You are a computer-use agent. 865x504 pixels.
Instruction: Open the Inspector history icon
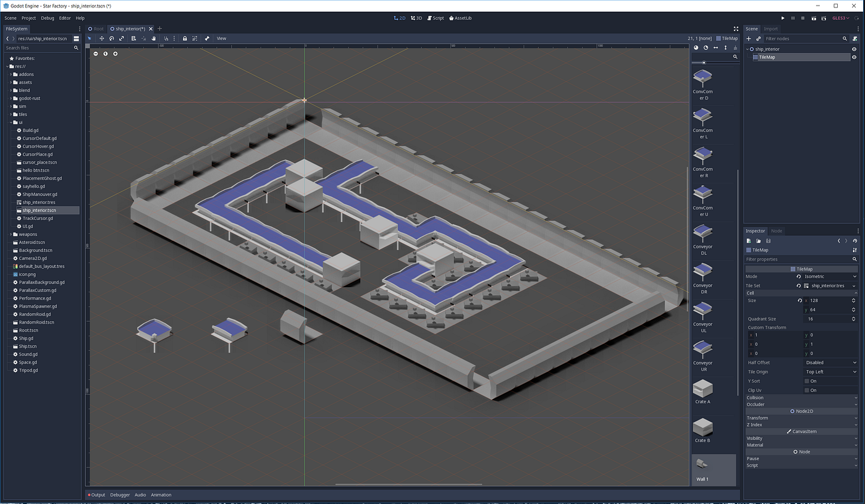(x=855, y=241)
